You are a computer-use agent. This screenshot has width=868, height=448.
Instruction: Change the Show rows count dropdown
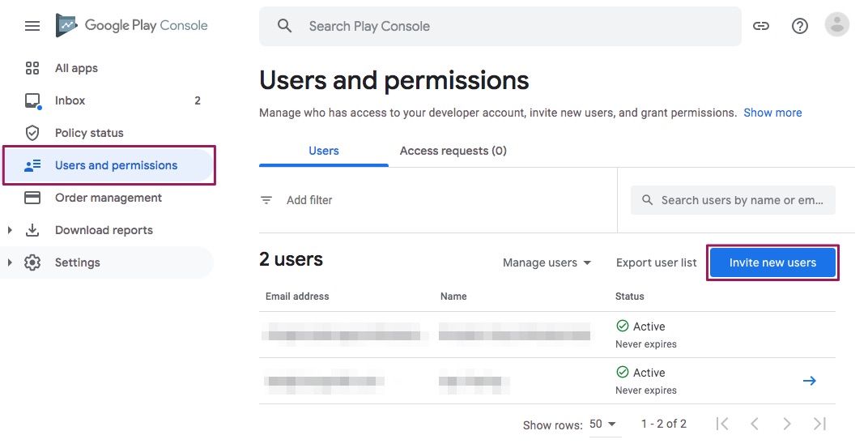point(603,425)
